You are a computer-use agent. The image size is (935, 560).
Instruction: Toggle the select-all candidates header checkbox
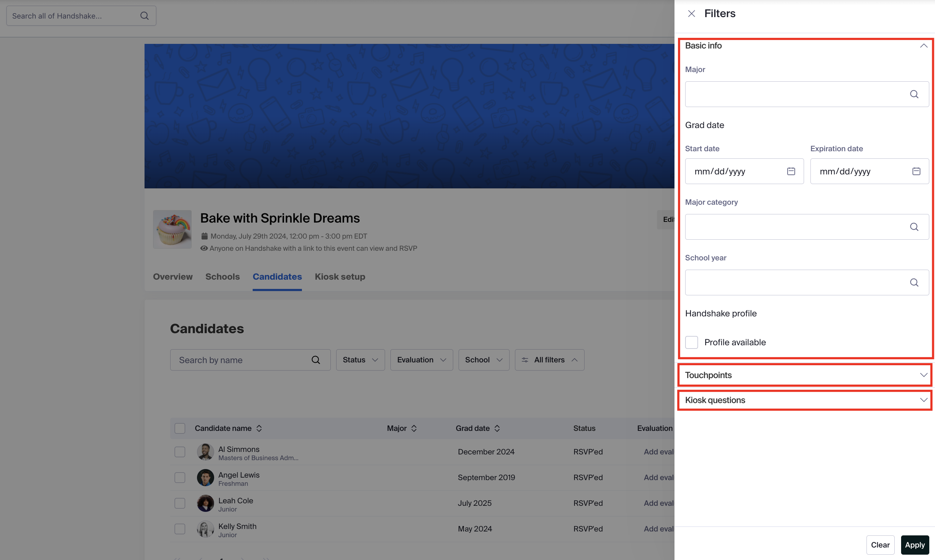[x=180, y=428]
